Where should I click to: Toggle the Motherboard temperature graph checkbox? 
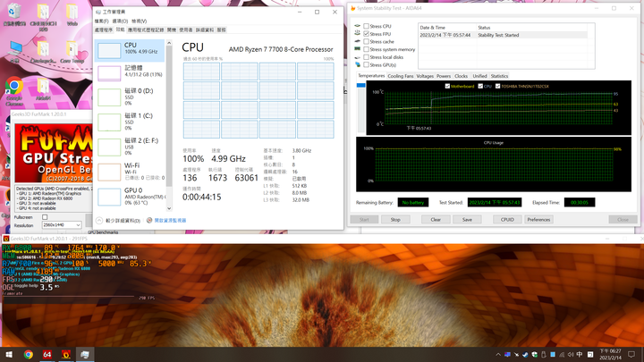click(x=447, y=86)
